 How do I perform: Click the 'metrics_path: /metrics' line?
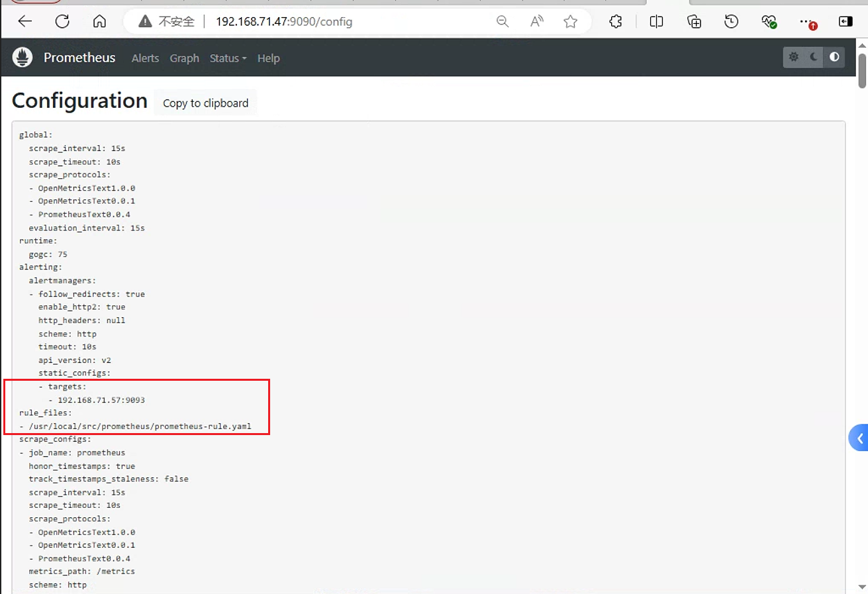pyautogui.click(x=82, y=571)
